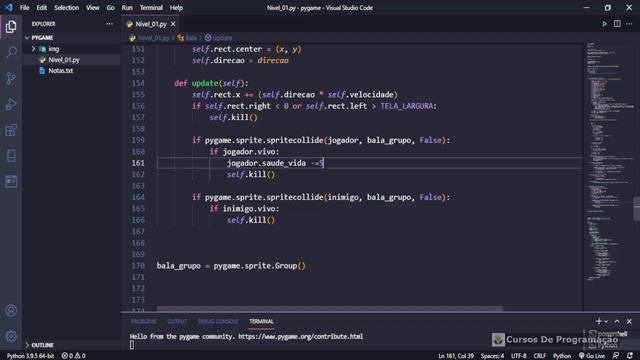640x360 pixels.
Task: Open the Manage gear icon
Action: tap(11, 336)
